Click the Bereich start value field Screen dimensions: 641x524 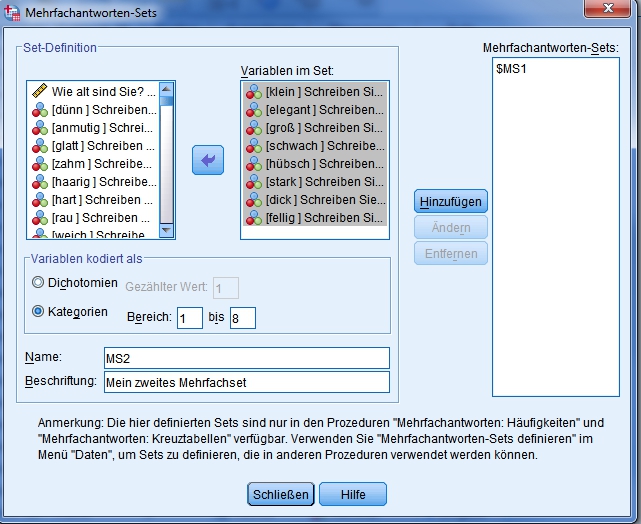tap(189, 318)
